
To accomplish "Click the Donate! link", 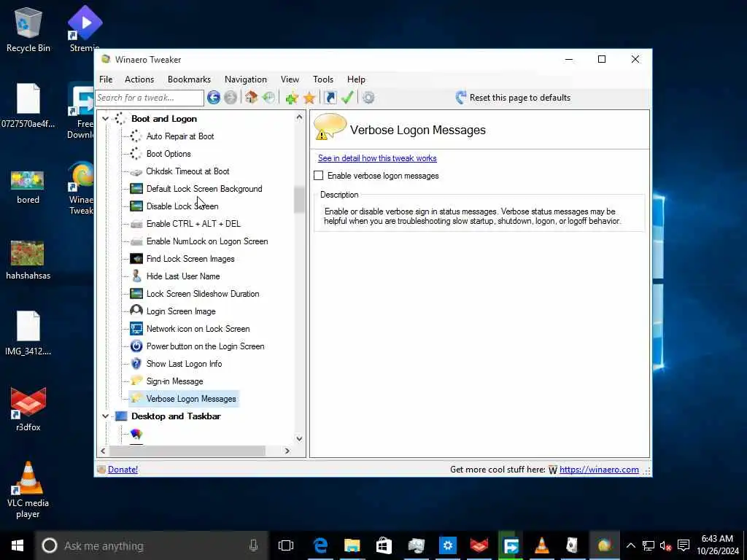I will click(123, 470).
